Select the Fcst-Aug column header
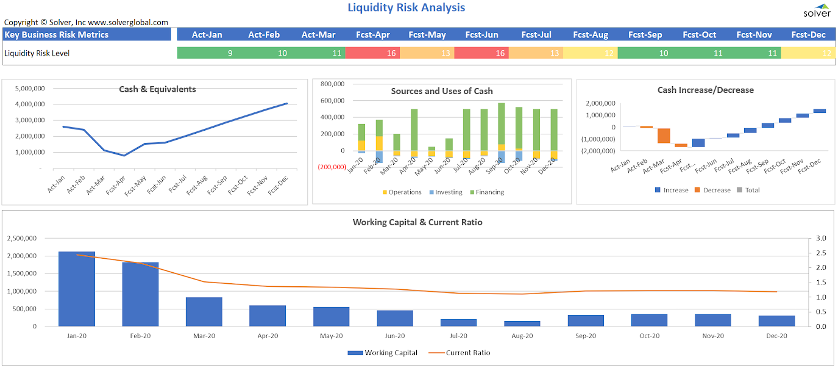838x372 pixels. [591, 35]
